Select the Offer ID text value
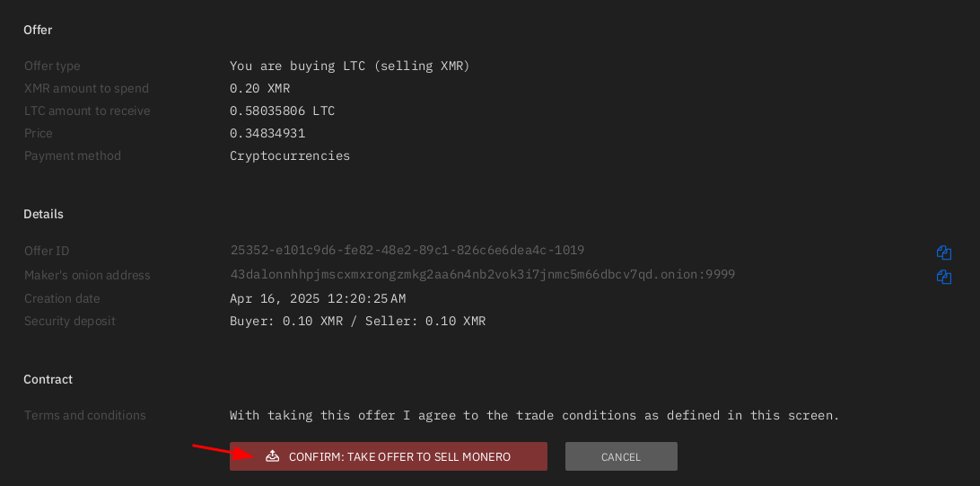 [x=407, y=251]
